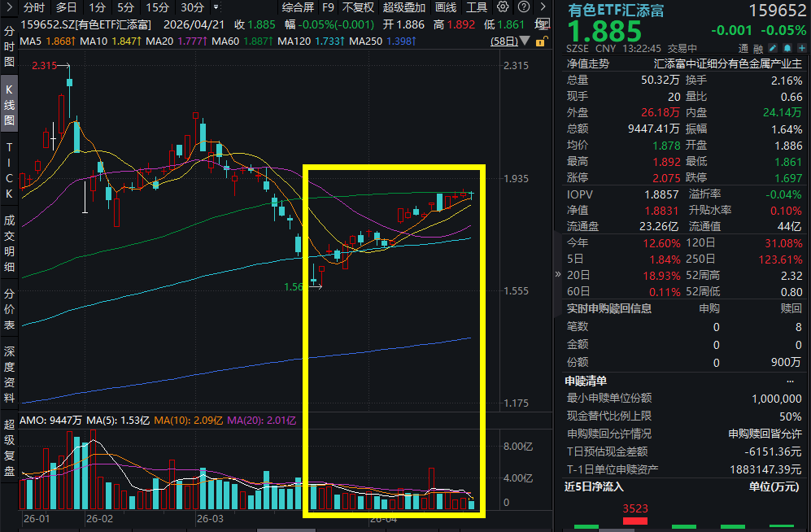Expand the 申赎清单 ellipsis menu

click(790, 381)
